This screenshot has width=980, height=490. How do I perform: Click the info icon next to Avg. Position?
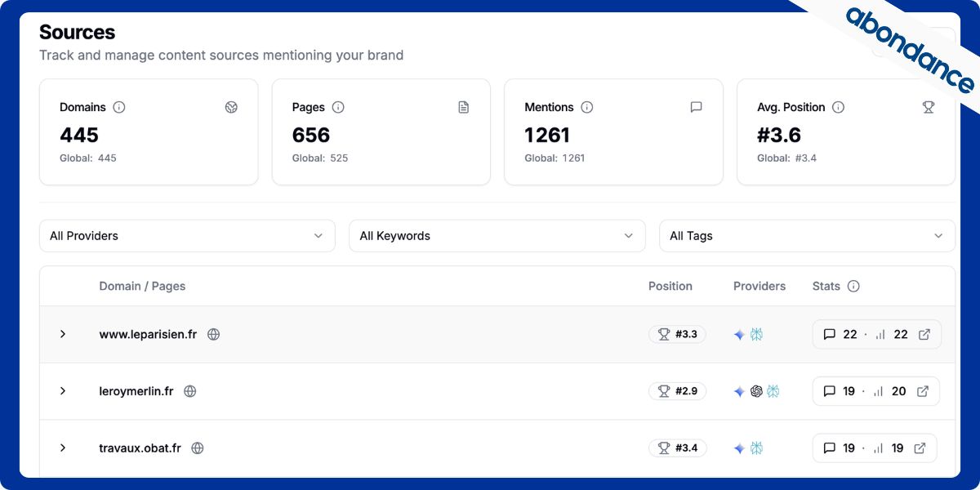tap(838, 107)
